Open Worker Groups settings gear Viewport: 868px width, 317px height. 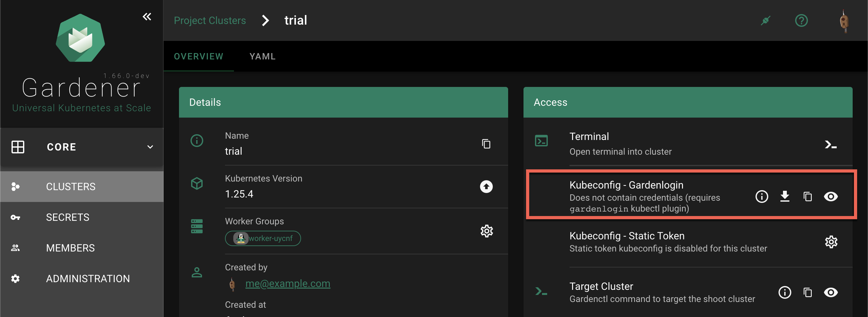[x=486, y=231]
